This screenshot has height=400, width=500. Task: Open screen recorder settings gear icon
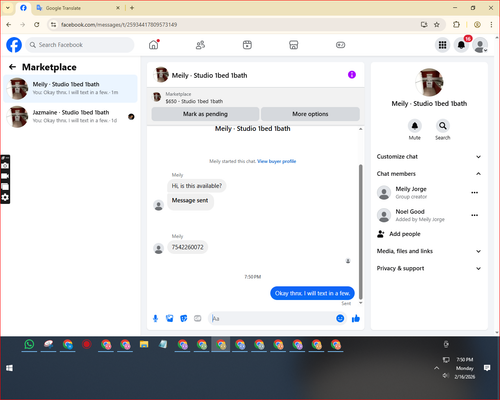pos(5,197)
